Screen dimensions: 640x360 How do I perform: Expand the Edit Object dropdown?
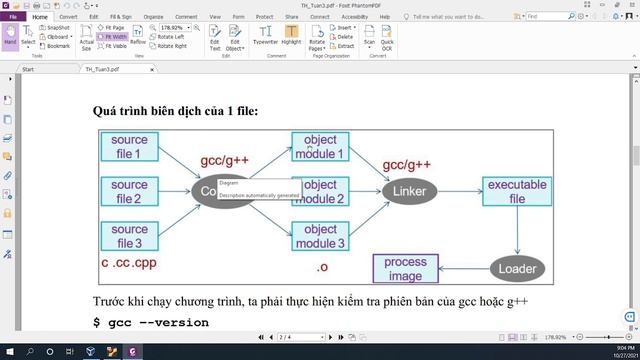point(243,49)
